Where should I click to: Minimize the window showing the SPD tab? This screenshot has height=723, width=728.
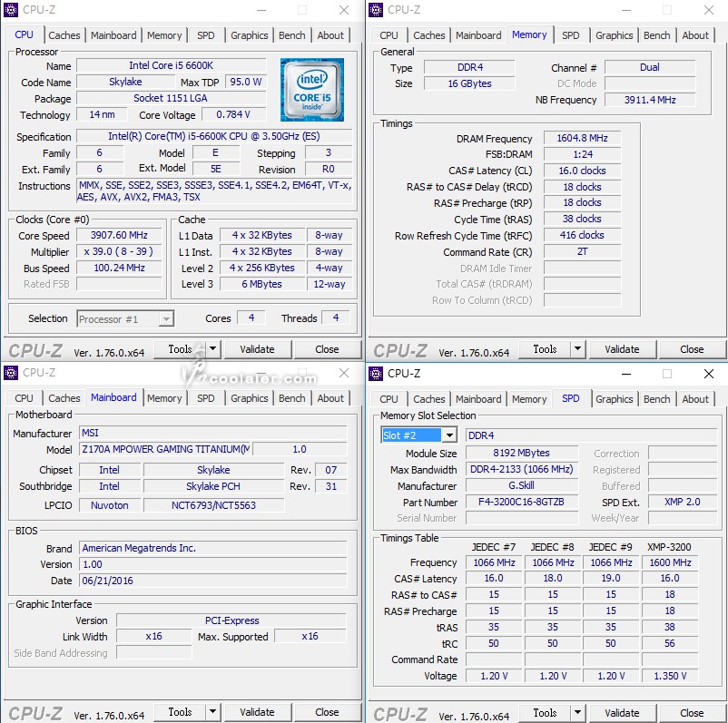point(625,373)
